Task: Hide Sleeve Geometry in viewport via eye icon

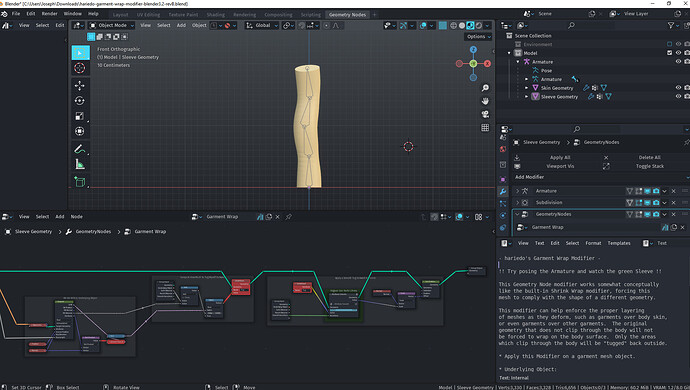Action: [x=678, y=96]
